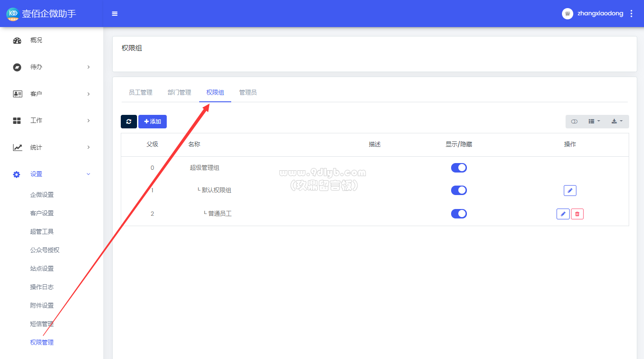Expand the 统计 menu chevron

tap(88, 147)
